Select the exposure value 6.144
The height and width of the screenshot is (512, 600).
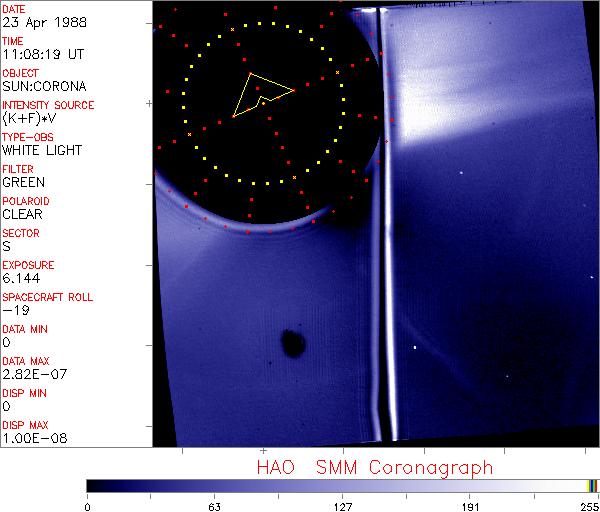click(x=21, y=278)
